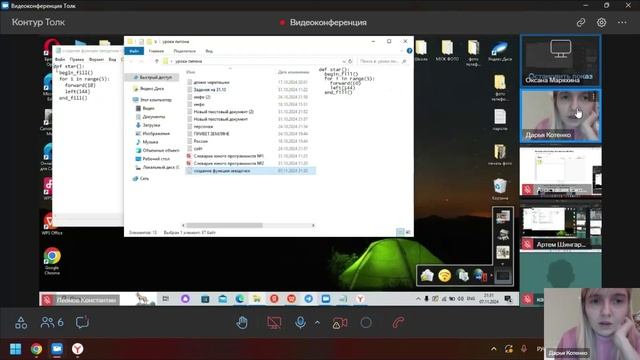The height and width of the screenshot is (360, 640).
Task: Copy the conference invite link icon
Action: [x=581, y=22]
